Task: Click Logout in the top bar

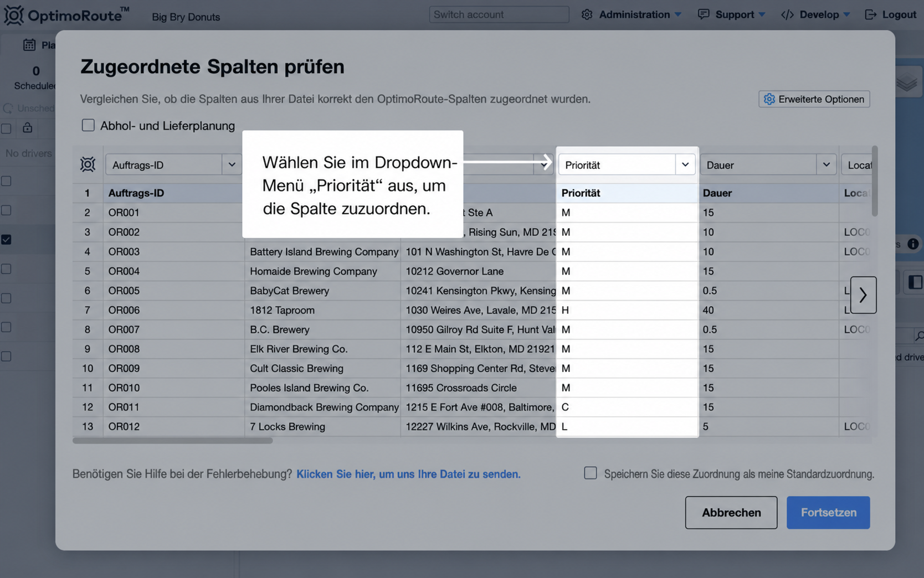Action: [891, 14]
